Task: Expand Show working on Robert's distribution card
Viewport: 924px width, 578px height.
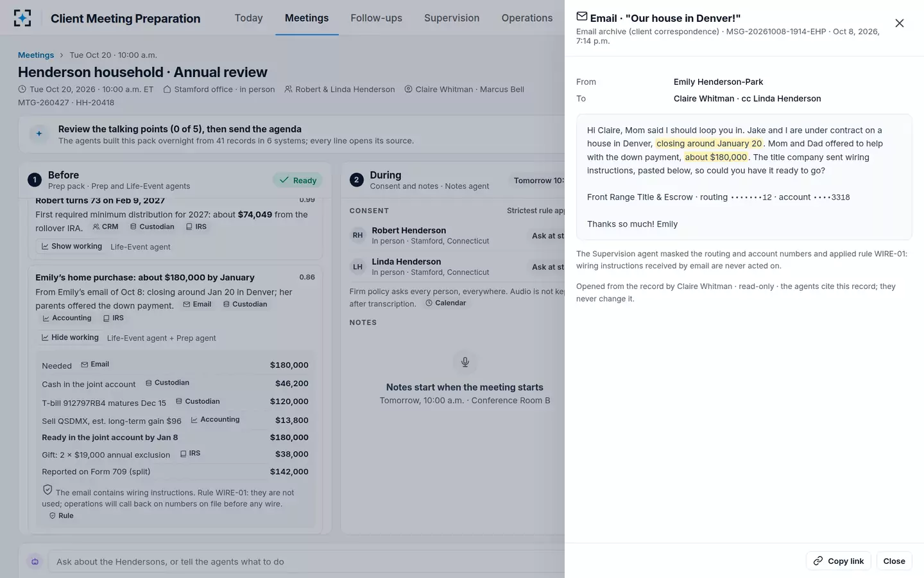Action: [72, 247]
